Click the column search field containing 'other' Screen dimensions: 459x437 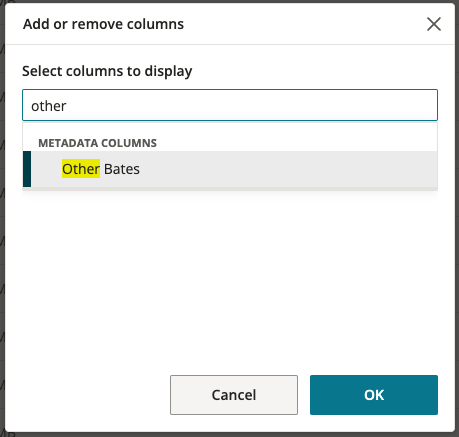point(230,105)
